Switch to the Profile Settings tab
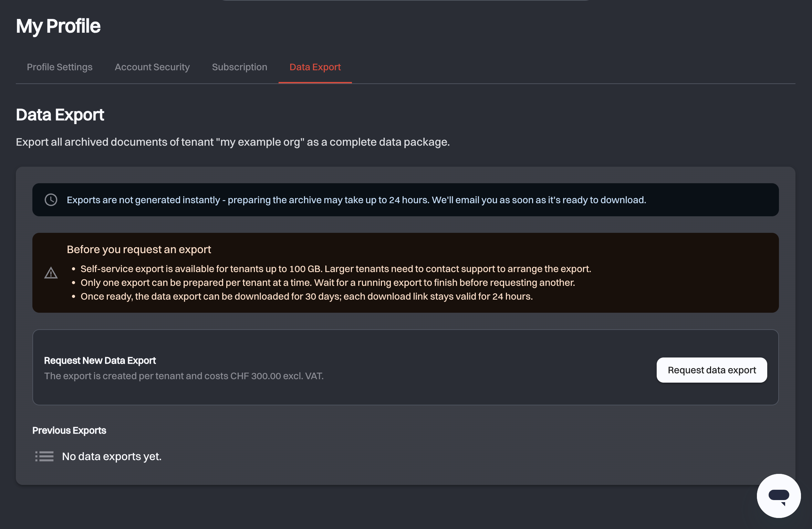 pos(60,67)
